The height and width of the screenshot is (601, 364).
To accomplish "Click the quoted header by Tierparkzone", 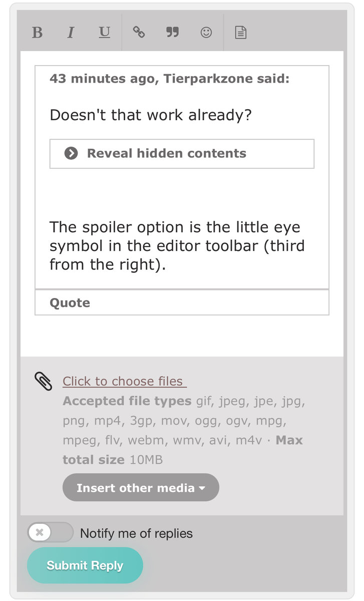I will (169, 79).
